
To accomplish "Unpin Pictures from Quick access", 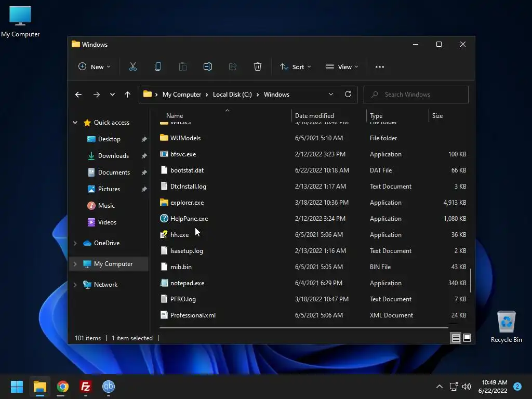I will 144,189.
